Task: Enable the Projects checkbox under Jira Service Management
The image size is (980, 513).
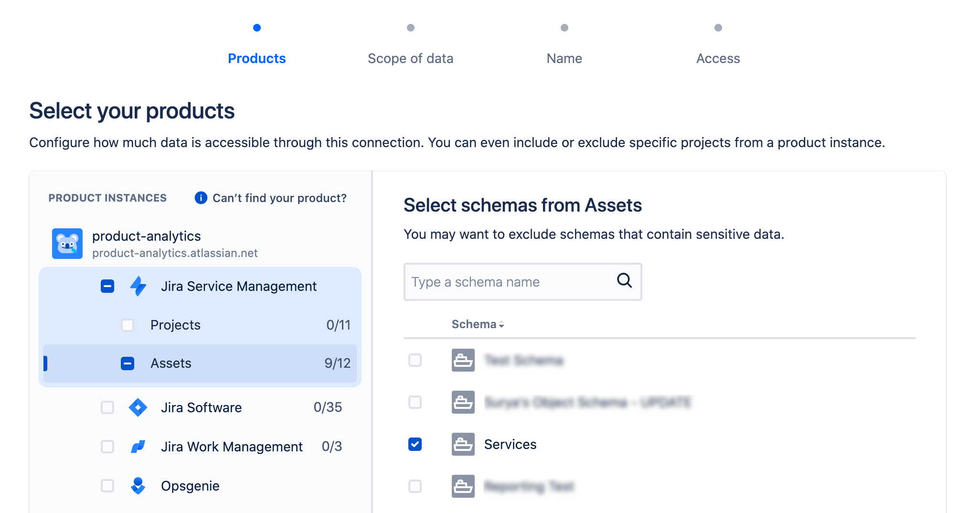Action: click(x=127, y=325)
